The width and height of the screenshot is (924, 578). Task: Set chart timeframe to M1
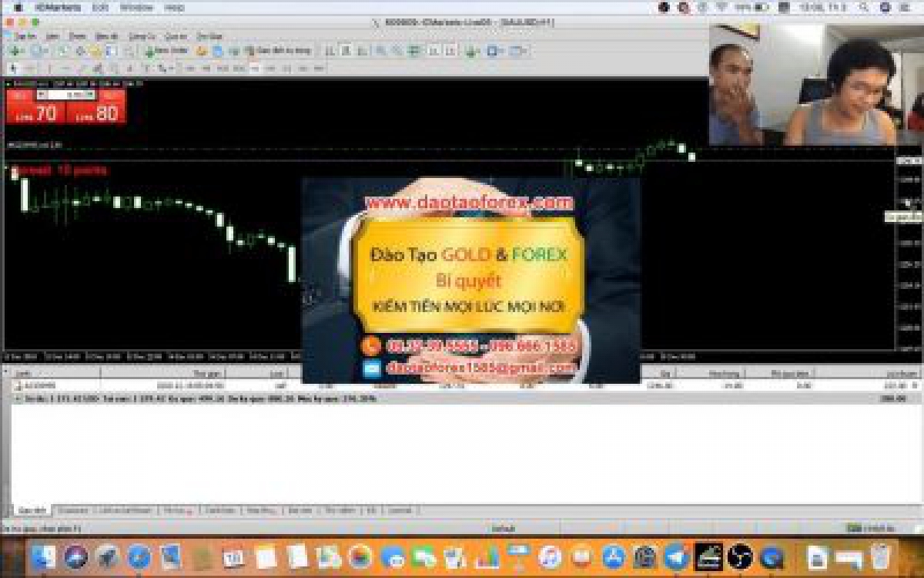pyautogui.click(x=190, y=68)
